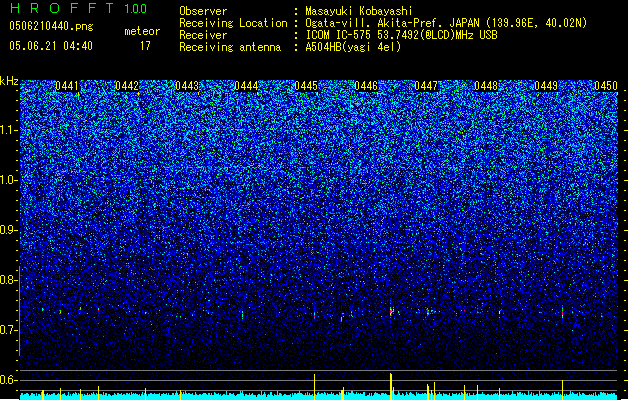Click observer name Masayuki Kobayashi
Screen dimensions: 629x400
(359, 11)
